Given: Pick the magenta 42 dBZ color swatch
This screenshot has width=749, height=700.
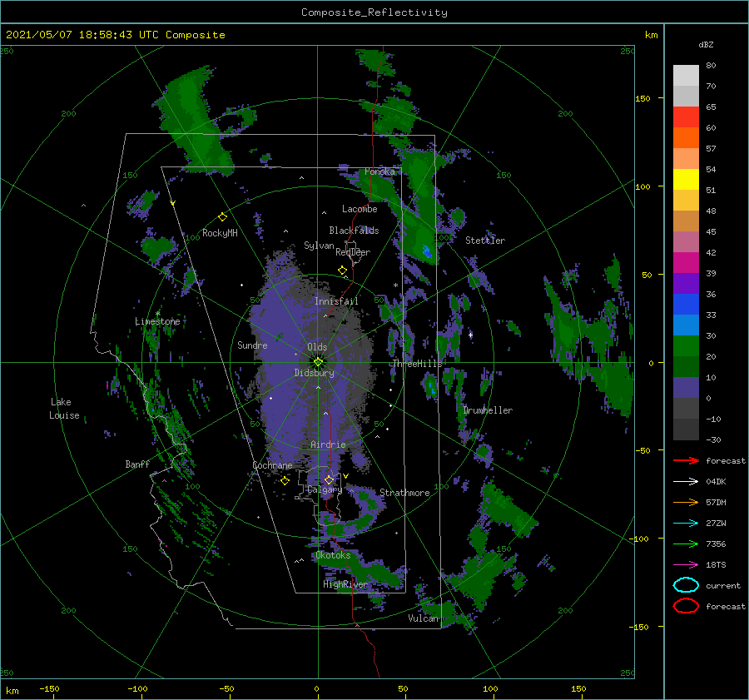Looking at the screenshot, I should (x=686, y=262).
